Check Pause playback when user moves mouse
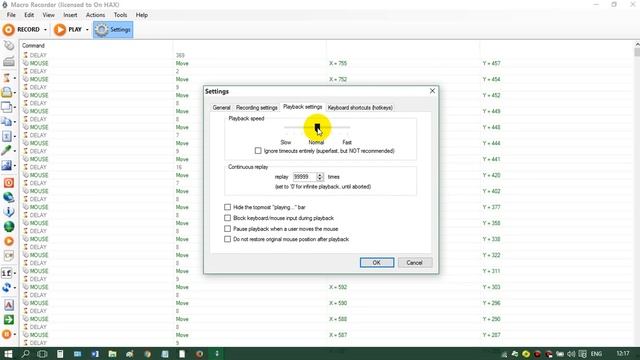The height and width of the screenshot is (360, 640). pos(227,229)
